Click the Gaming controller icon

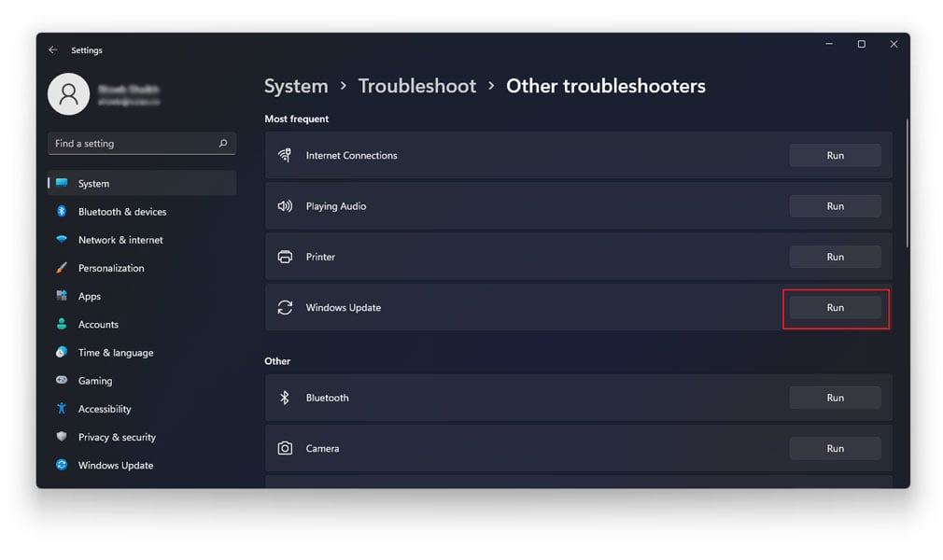62,380
